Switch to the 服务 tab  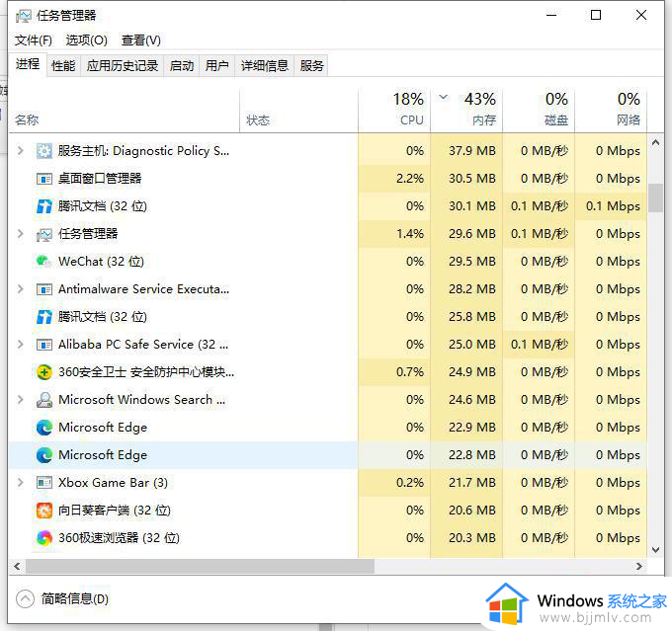pos(311,66)
